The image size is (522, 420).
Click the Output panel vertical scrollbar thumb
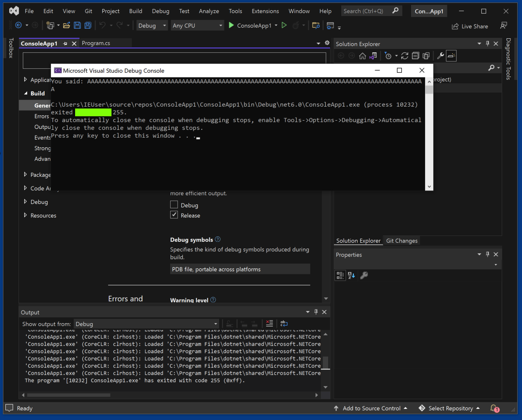pos(326,363)
